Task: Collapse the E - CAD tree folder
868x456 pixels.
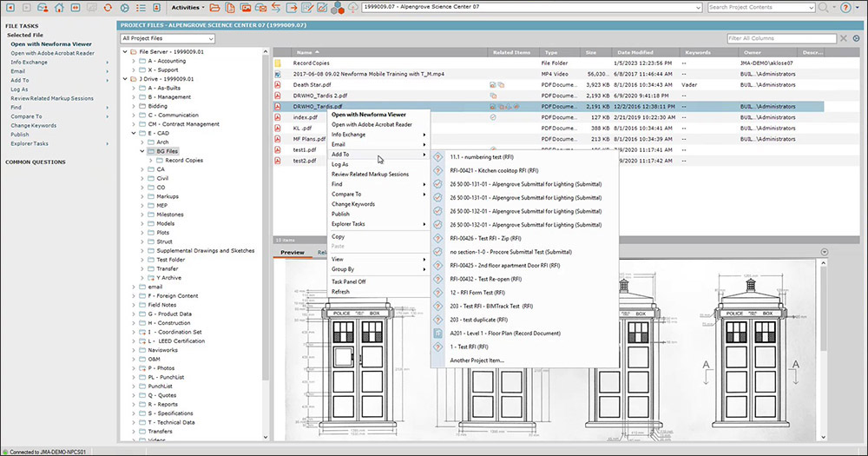Action: pyautogui.click(x=134, y=133)
